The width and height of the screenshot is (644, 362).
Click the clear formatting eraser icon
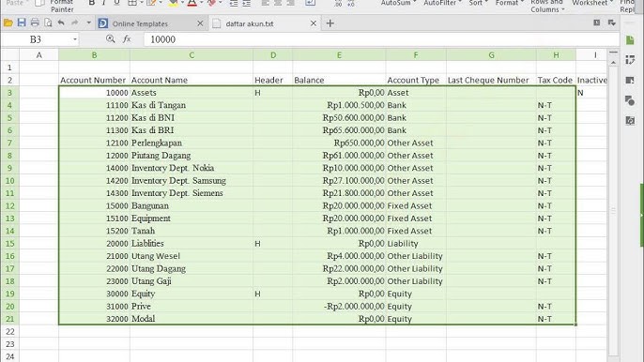point(212,3)
